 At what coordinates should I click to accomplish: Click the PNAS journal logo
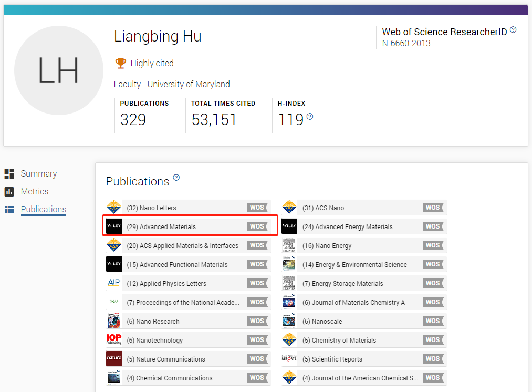pyautogui.click(x=113, y=302)
